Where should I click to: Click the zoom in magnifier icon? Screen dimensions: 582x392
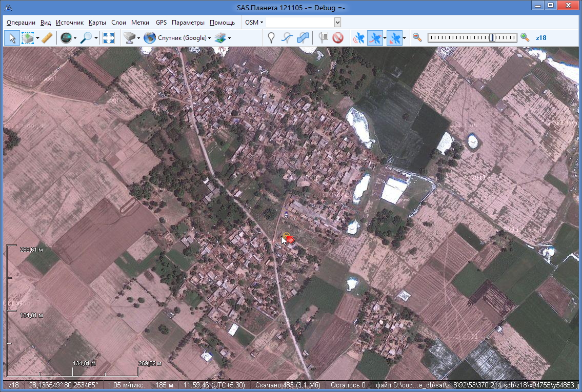pyautogui.click(x=525, y=37)
